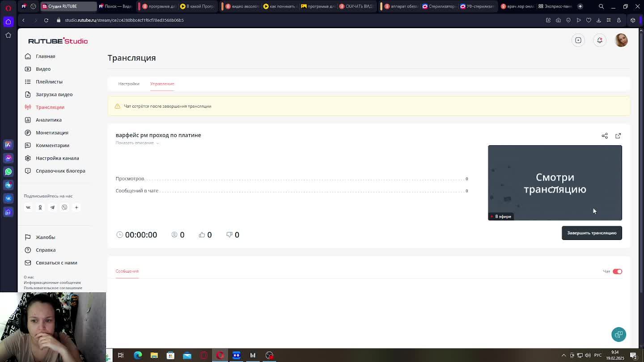Image resolution: width=644 pixels, height=362 pixels.
Task: Open Плейлисты section
Action: tap(49, 82)
